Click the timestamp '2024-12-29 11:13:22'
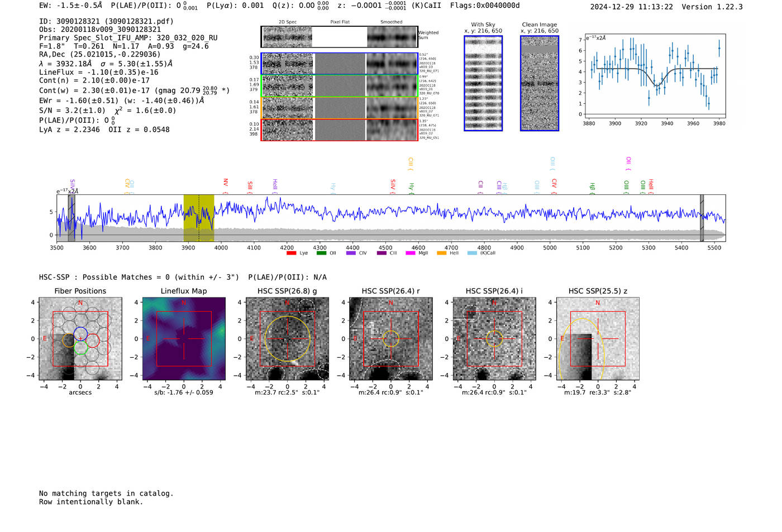Screen dimensions: 782x532 [x=632, y=7]
